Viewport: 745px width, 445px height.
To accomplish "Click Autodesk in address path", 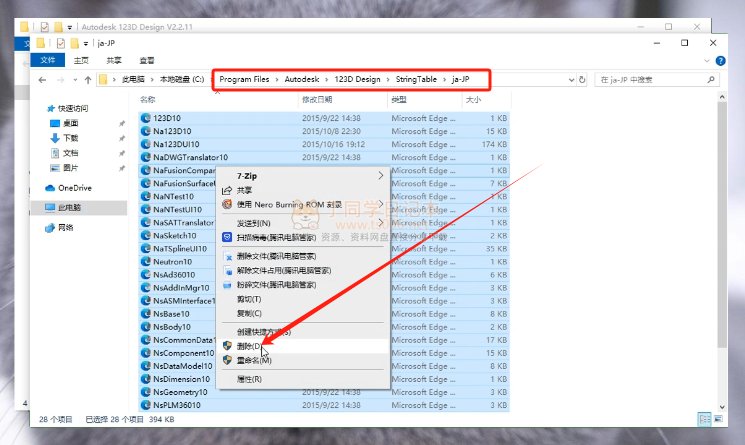I will pyautogui.click(x=302, y=79).
